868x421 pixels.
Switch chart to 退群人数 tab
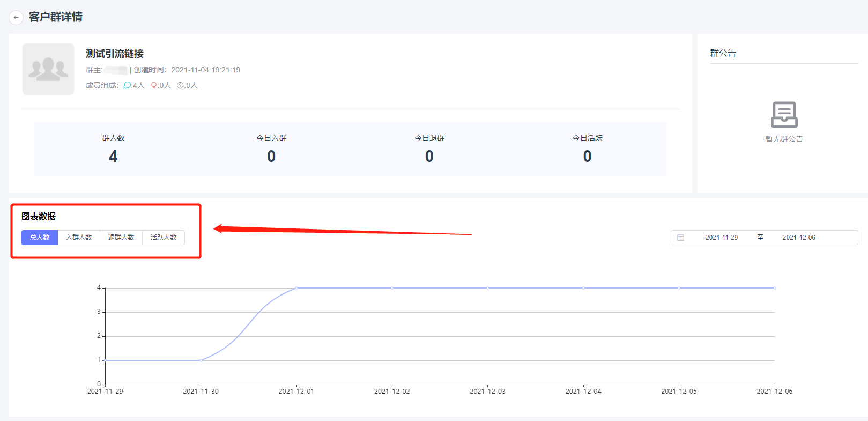pos(121,238)
